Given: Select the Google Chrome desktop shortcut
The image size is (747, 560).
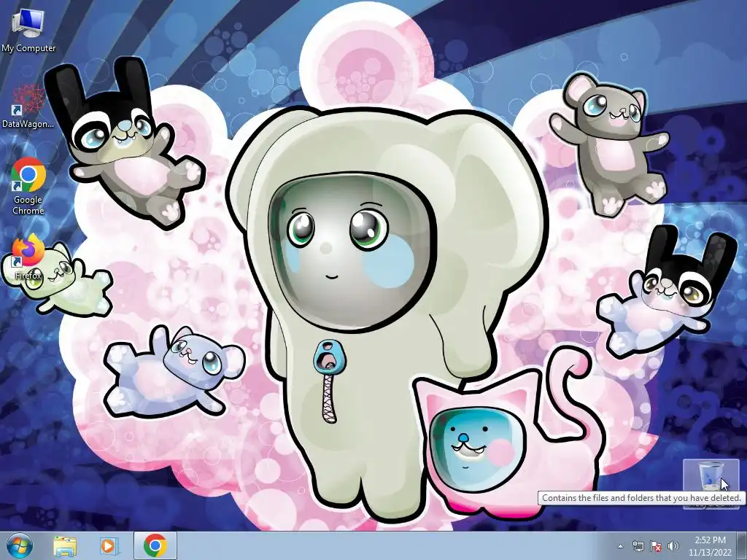Looking at the screenshot, I should [28, 186].
